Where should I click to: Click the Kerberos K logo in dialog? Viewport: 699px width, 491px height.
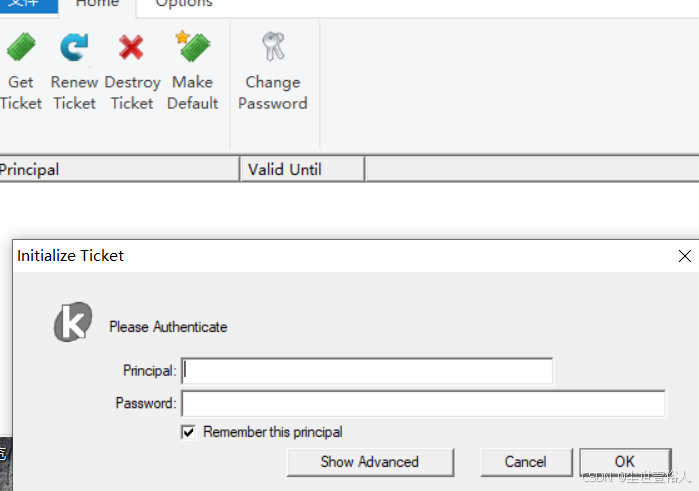pyautogui.click(x=72, y=322)
